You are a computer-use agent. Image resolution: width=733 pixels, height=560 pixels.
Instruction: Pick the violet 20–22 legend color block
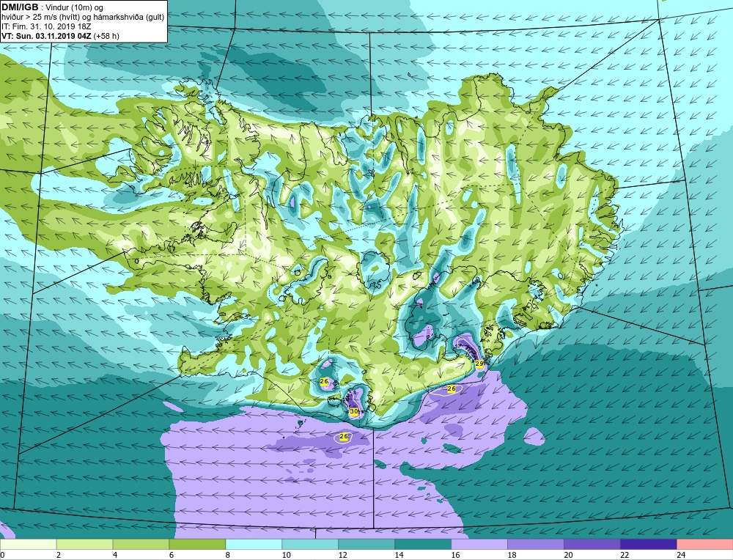(592, 544)
